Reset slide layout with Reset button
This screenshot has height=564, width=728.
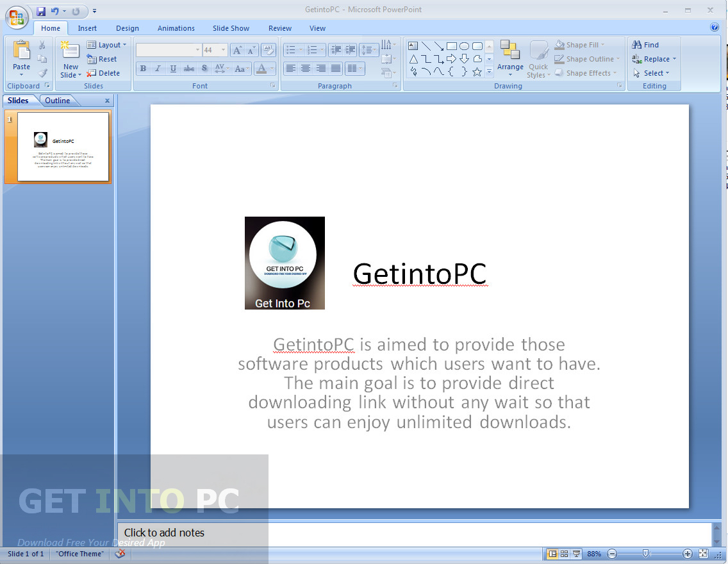[102, 59]
